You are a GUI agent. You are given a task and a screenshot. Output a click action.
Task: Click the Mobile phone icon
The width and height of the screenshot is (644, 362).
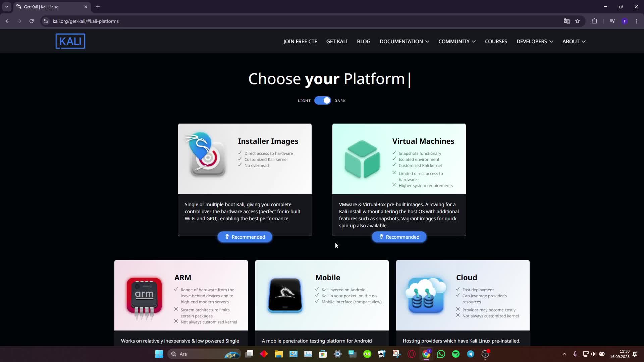(285, 295)
